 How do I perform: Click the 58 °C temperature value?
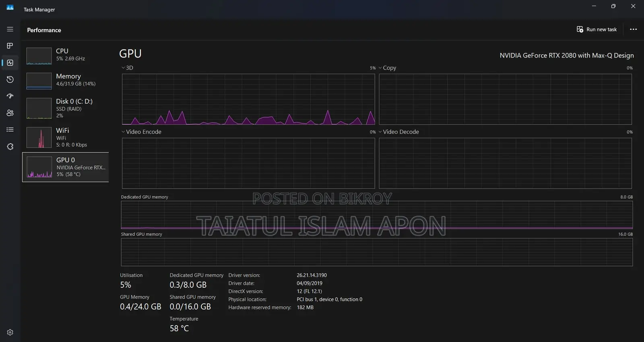point(179,328)
